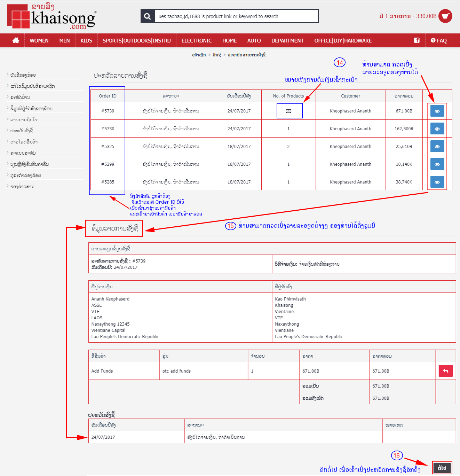The image size is (460, 476).
Task: Open ບັນຊີຂອງຂ້ອຍ in the sidebar
Action: 23,75
